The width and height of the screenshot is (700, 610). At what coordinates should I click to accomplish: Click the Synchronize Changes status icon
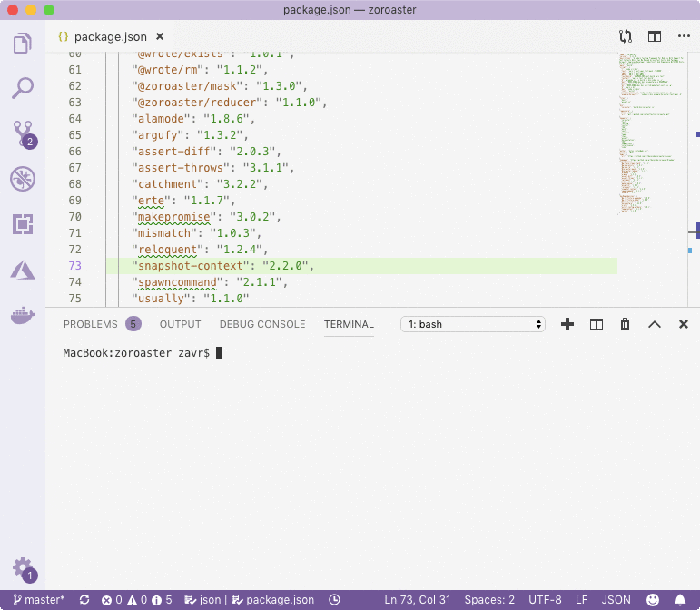click(84, 600)
